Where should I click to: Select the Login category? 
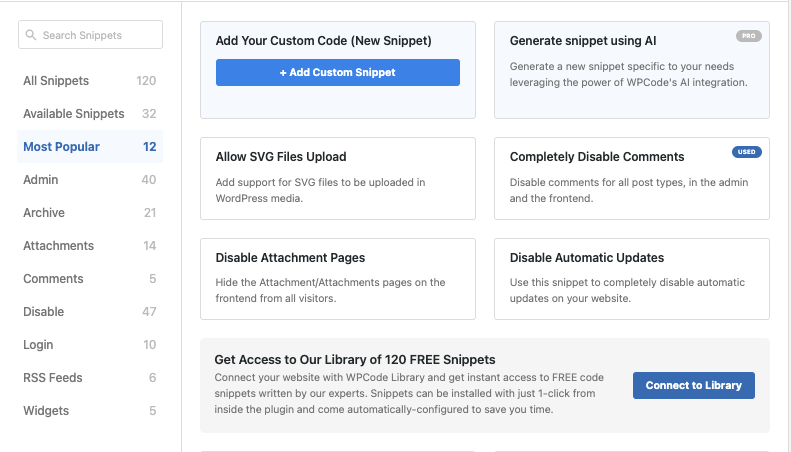90,345
